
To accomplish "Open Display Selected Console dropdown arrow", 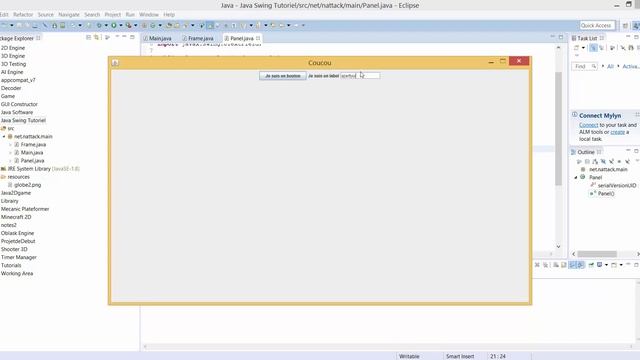I will tap(606, 265).
